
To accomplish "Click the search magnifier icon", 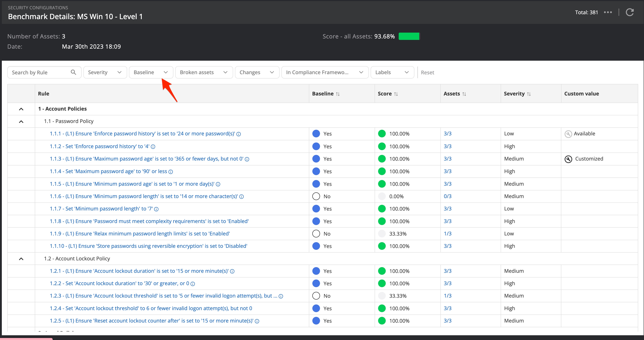I will [73, 72].
